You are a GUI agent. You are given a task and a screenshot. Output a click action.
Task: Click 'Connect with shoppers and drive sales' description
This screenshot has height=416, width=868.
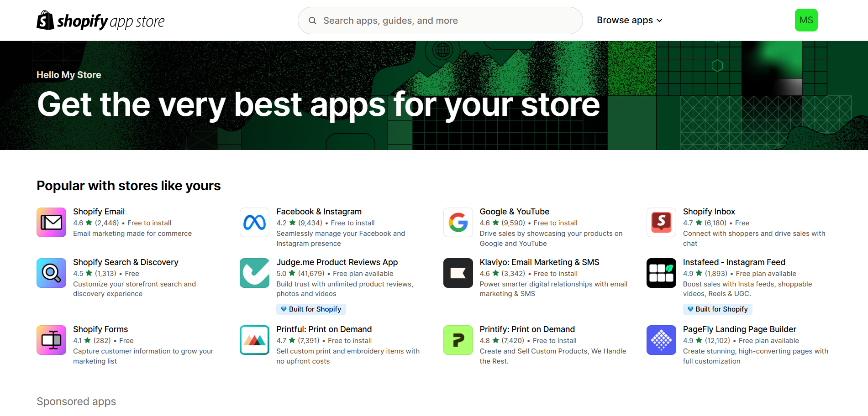pyautogui.click(x=754, y=239)
